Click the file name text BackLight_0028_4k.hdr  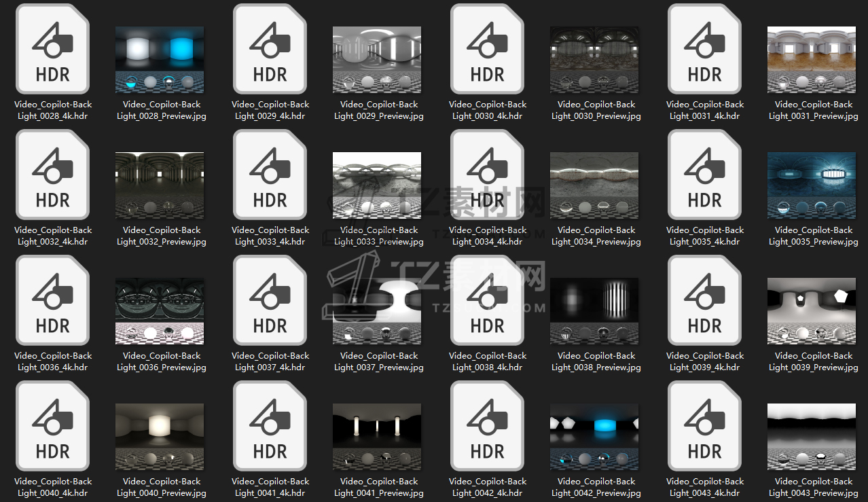click(53, 110)
